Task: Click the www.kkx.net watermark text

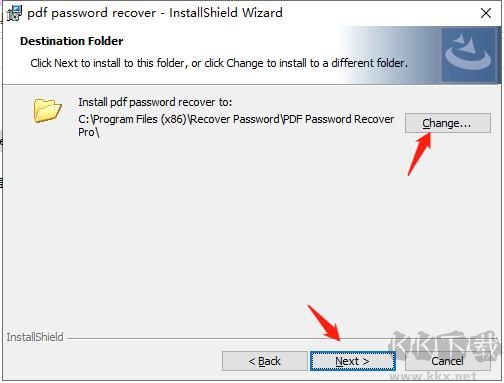Action: tap(433, 377)
